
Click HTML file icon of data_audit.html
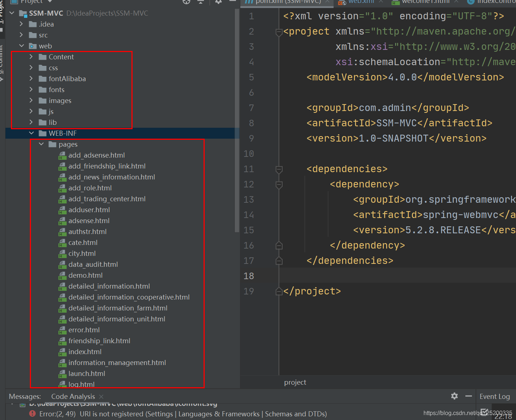[x=62, y=265]
